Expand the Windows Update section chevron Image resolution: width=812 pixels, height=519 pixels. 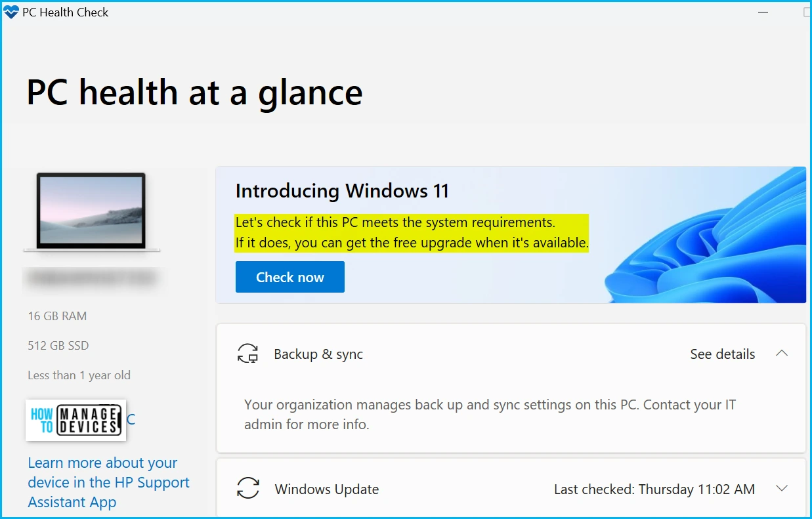[781, 489]
